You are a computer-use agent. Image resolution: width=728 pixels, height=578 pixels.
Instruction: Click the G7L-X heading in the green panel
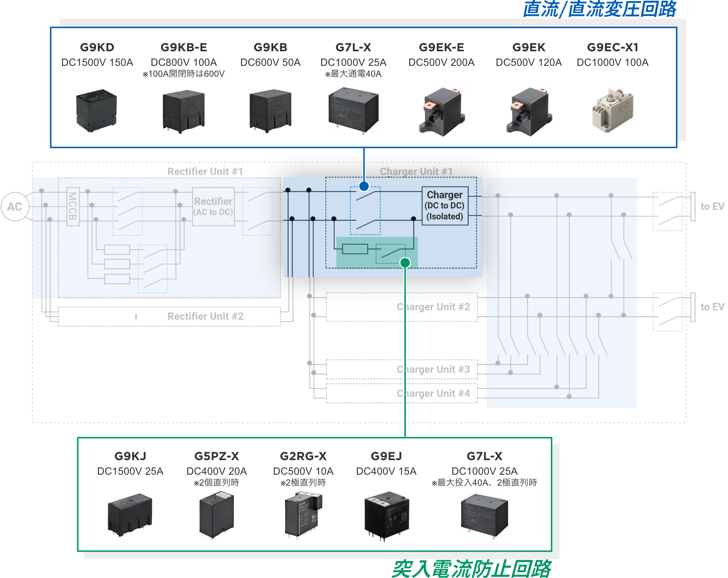pos(484,456)
